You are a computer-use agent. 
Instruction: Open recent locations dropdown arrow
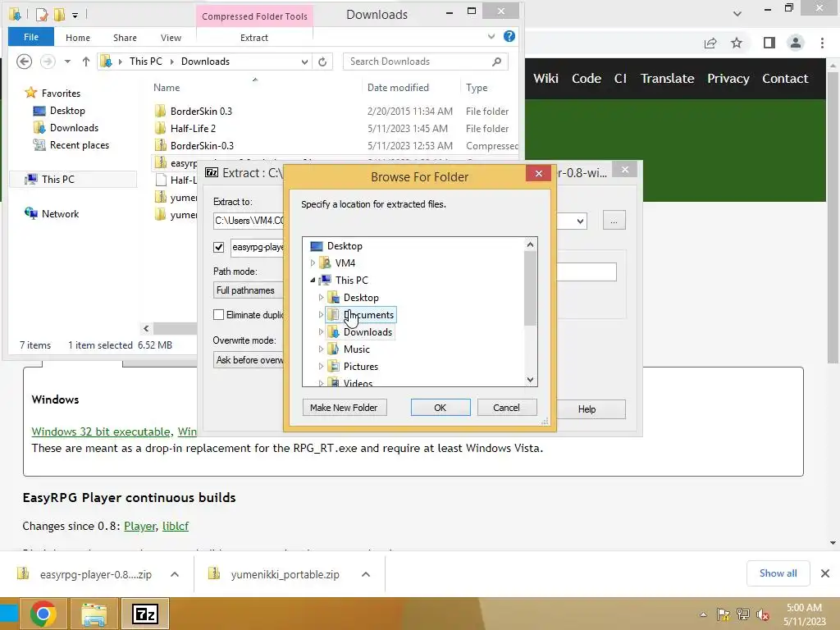coord(67,62)
